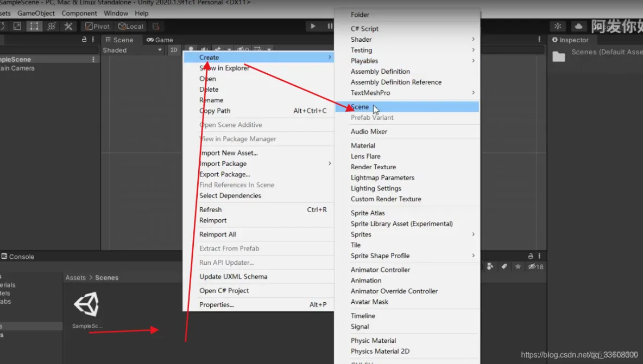Select the Scale tool in the toolbar

pos(17,26)
